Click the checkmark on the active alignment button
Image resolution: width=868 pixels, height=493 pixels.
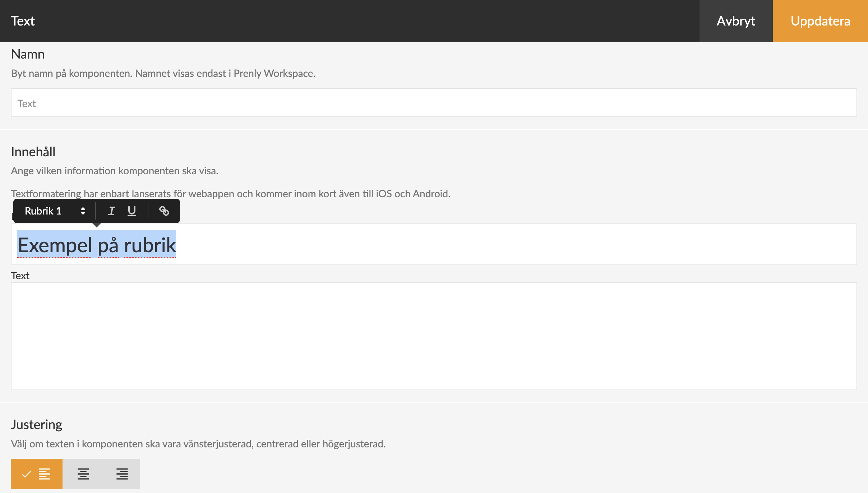tap(27, 474)
